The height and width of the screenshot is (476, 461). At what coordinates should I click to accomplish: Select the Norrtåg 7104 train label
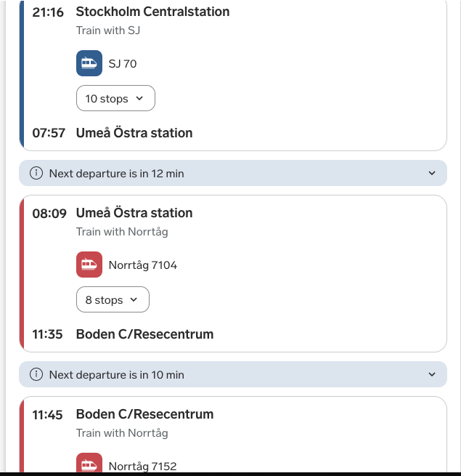click(143, 265)
